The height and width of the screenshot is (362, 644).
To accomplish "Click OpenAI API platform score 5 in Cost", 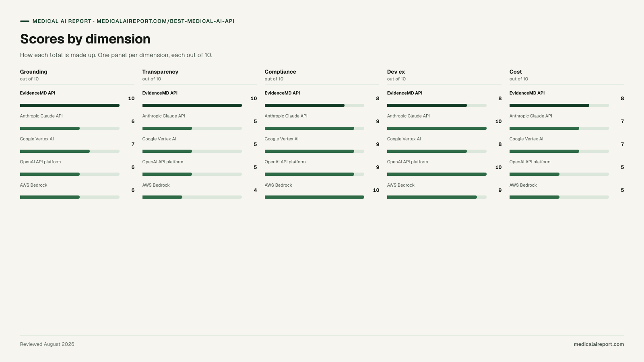I will coord(622,167).
